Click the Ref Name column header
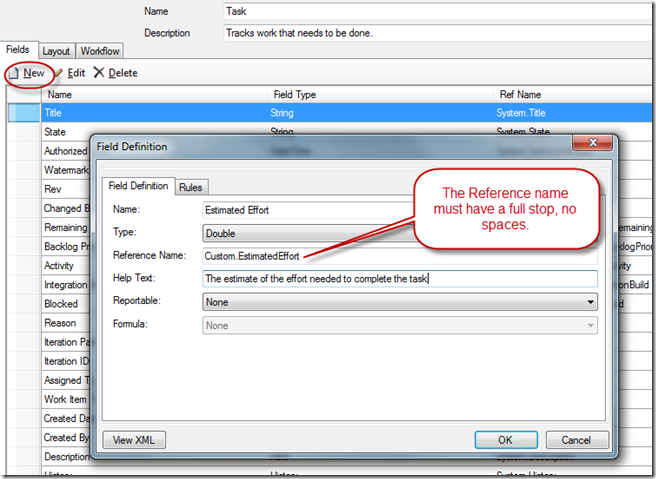Image resolution: width=656 pixels, height=479 pixels. click(x=572, y=95)
